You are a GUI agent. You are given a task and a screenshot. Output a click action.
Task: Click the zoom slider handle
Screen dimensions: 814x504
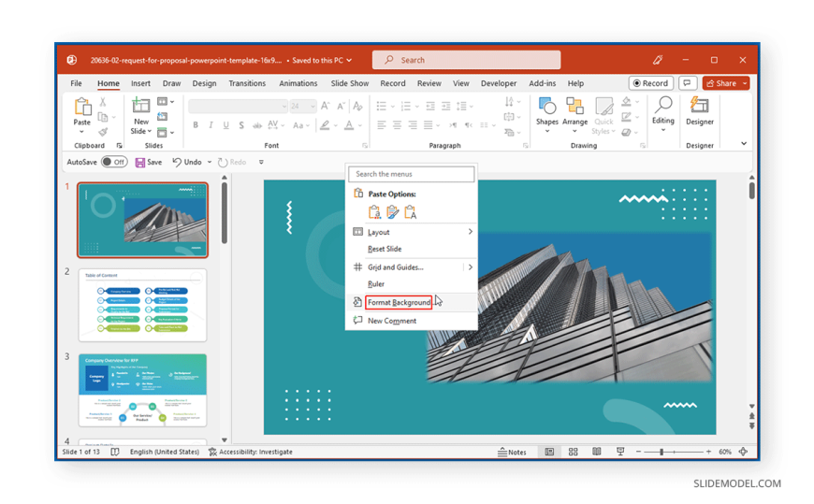pyautogui.click(x=661, y=452)
